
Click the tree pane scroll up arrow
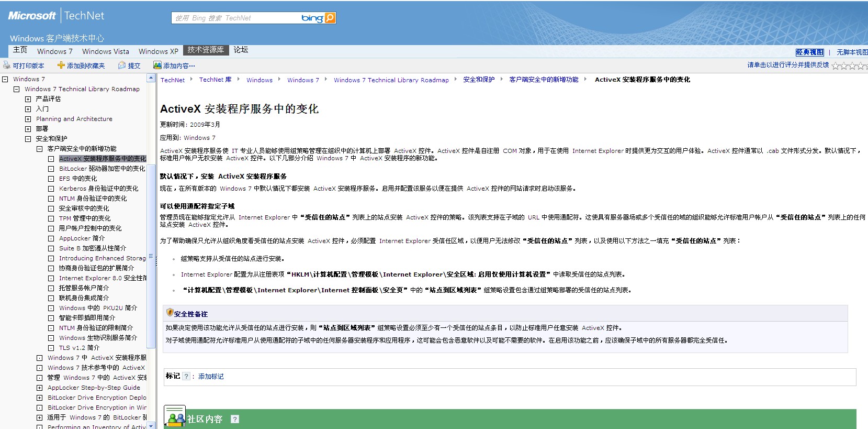tap(151, 78)
